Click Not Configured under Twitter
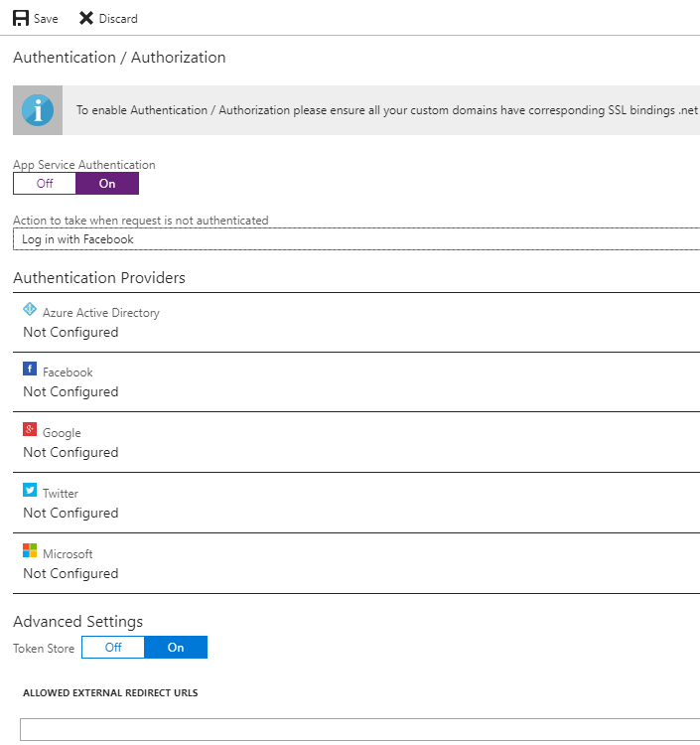Image resolution: width=700 pixels, height=745 pixels. (70, 513)
